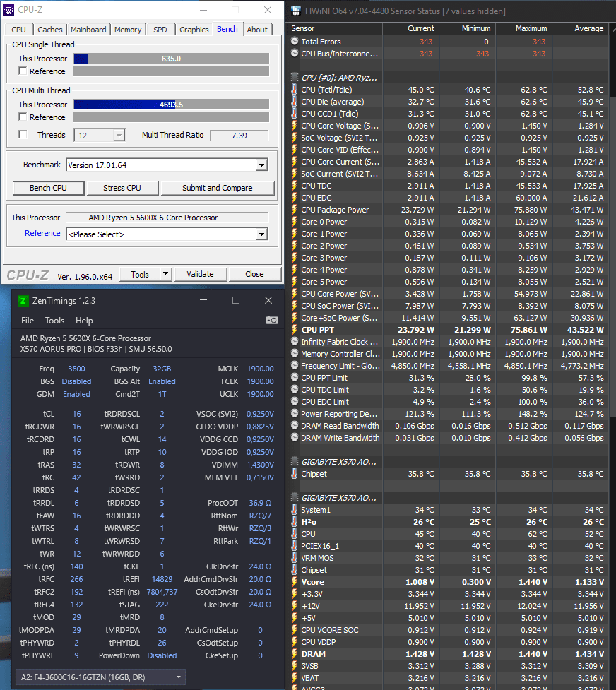Click the Total Errors sensor icon
This screenshot has height=690, width=616.
pos(295,42)
